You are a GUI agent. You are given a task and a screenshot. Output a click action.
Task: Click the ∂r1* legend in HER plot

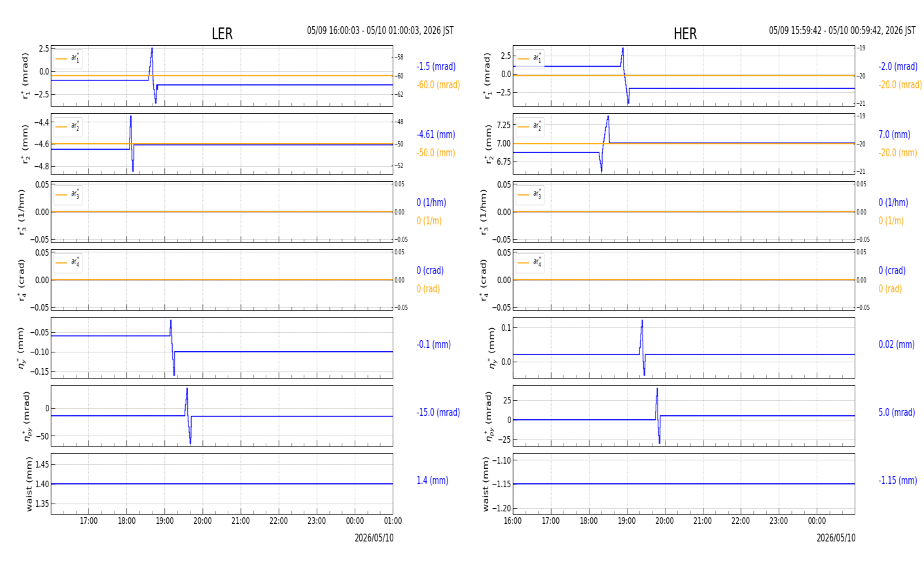pos(530,59)
